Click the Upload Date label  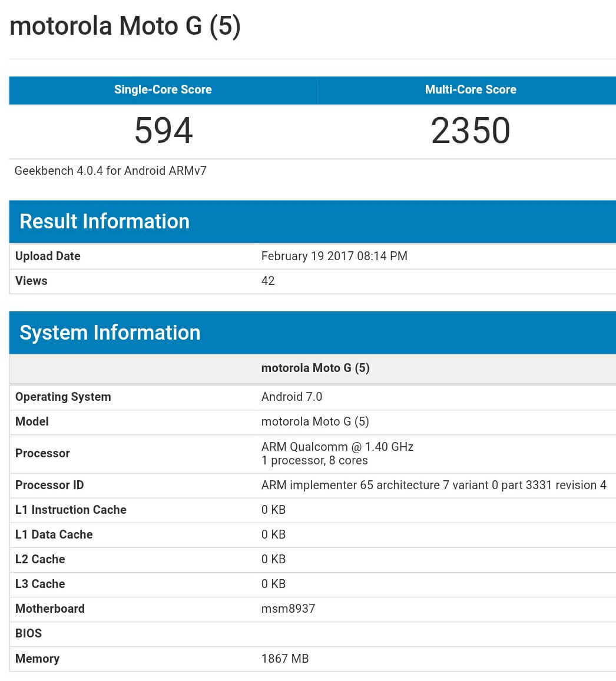click(48, 256)
